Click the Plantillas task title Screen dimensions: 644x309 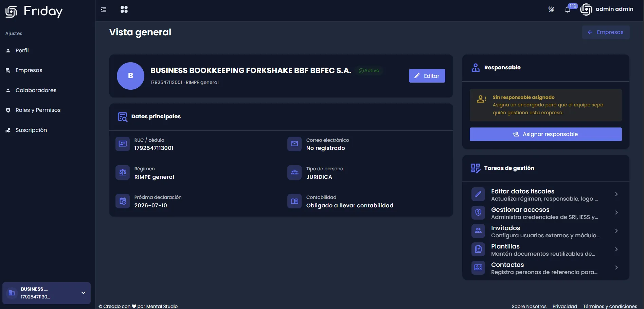pos(505,246)
